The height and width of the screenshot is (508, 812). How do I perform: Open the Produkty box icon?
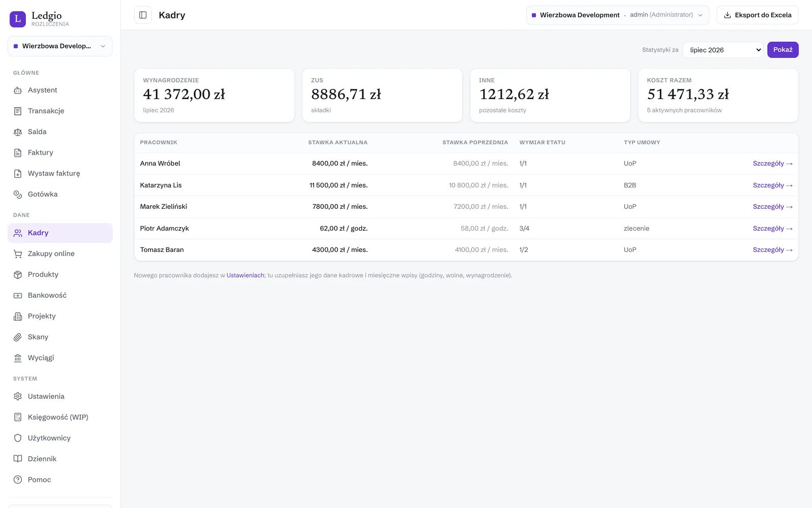pyautogui.click(x=18, y=275)
